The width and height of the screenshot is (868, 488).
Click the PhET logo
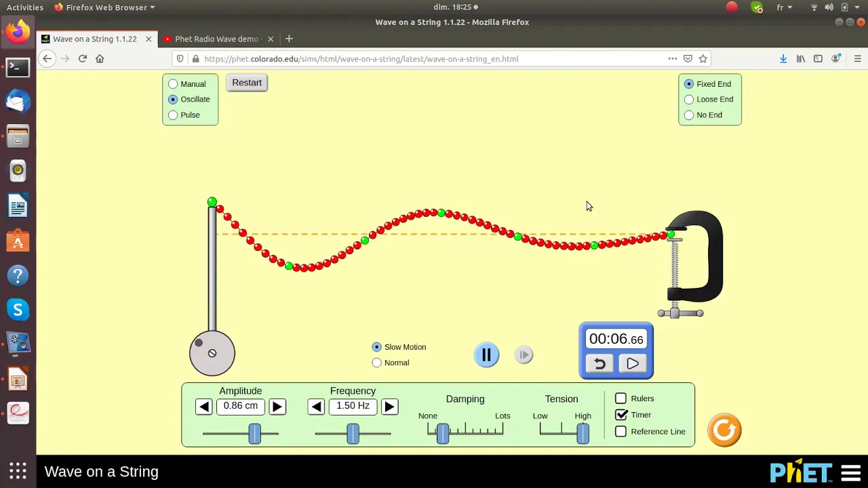pyautogui.click(x=801, y=472)
